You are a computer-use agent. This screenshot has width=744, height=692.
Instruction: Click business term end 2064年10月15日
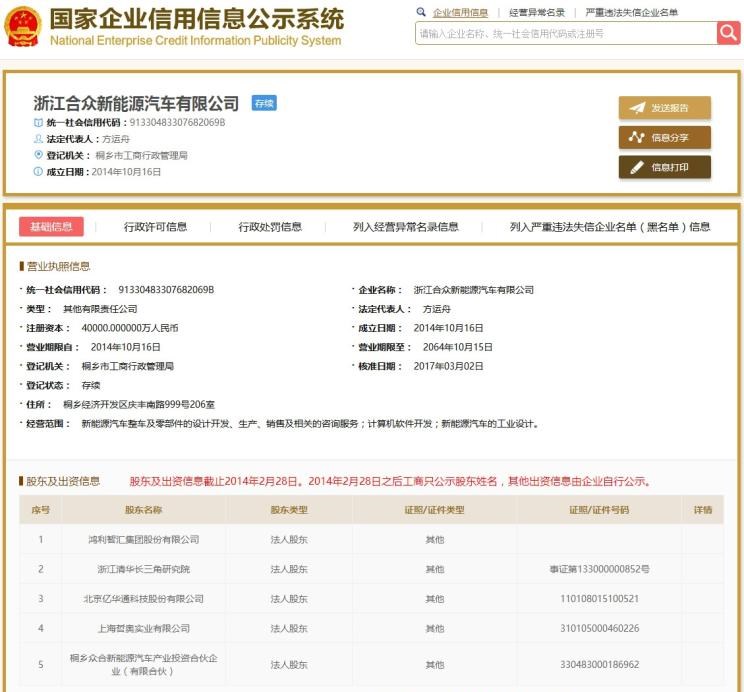(457, 347)
